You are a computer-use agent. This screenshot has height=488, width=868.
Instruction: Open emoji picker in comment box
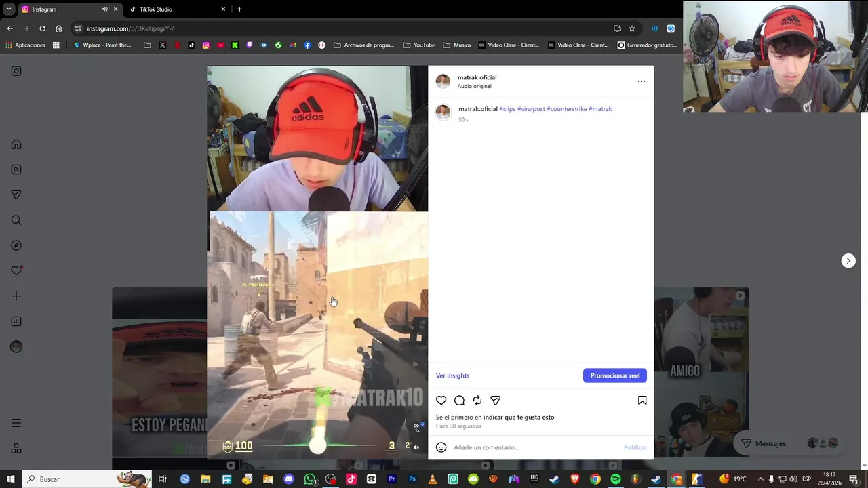(x=441, y=447)
